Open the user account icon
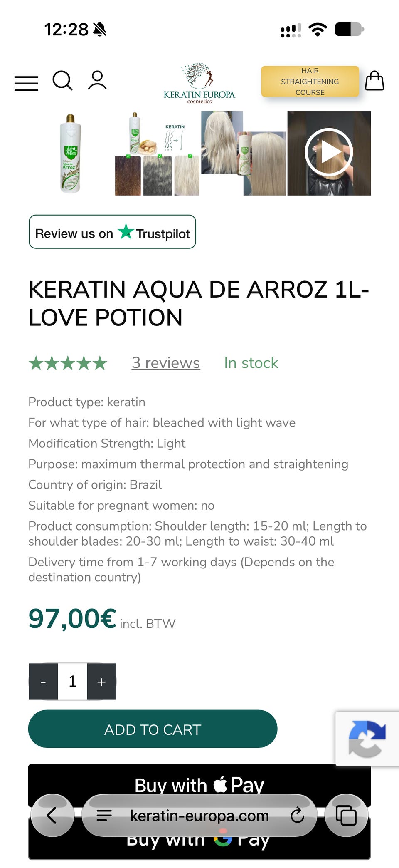This screenshot has width=399, height=868. 97,81
